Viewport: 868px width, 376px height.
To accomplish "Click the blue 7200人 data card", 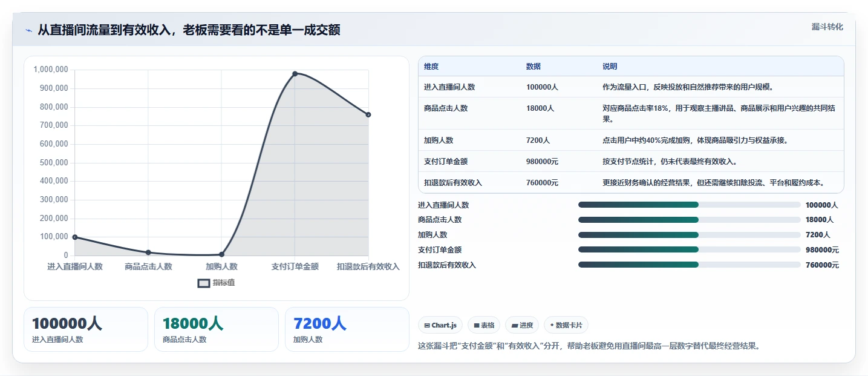I will (347, 329).
